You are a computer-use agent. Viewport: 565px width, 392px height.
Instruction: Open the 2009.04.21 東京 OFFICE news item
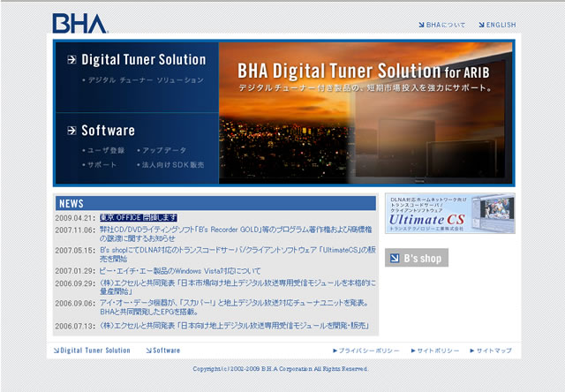(x=139, y=217)
